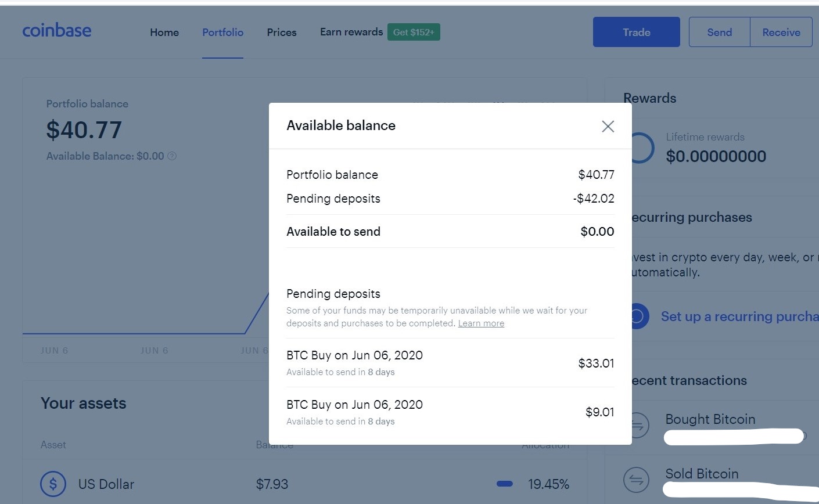Click the Send button
Screen dimensions: 819x504
coord(719,32)
